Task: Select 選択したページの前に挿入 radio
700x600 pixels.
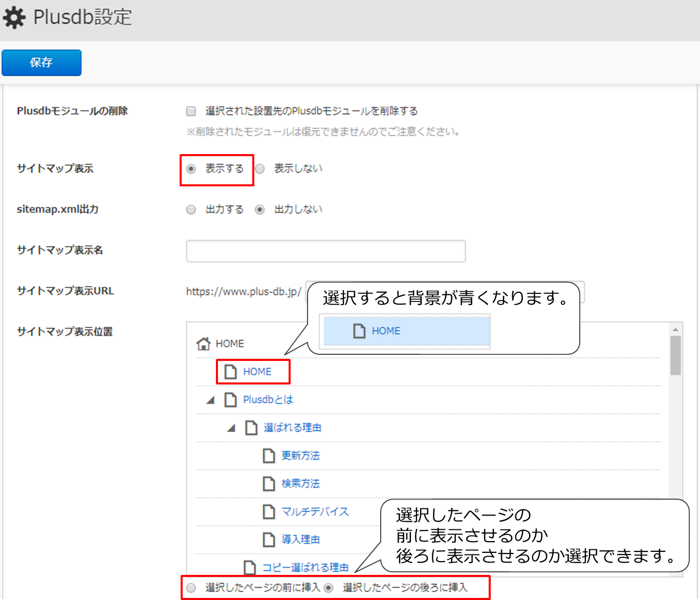Action: pyautogui.click(x=191, y=588)
